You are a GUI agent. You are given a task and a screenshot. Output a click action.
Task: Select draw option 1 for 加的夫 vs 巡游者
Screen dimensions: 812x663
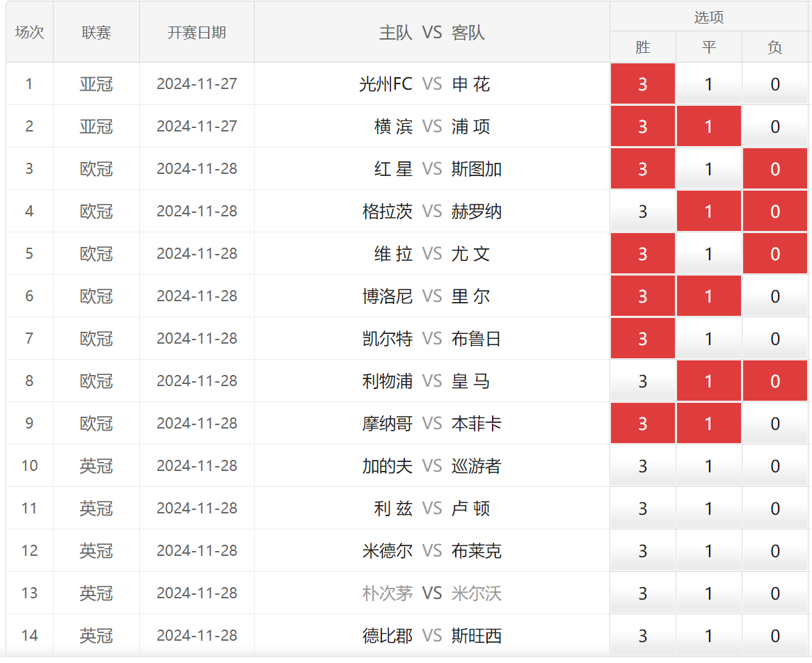click(709, 466)
